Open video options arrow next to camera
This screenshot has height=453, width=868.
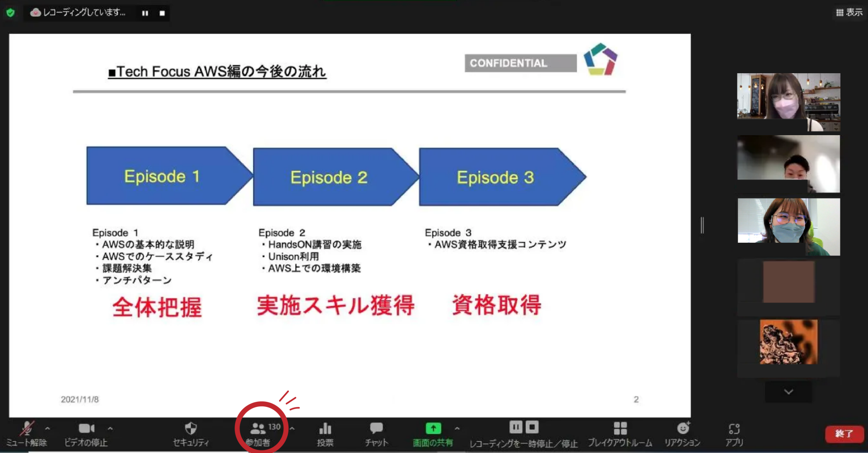point(110,428)
